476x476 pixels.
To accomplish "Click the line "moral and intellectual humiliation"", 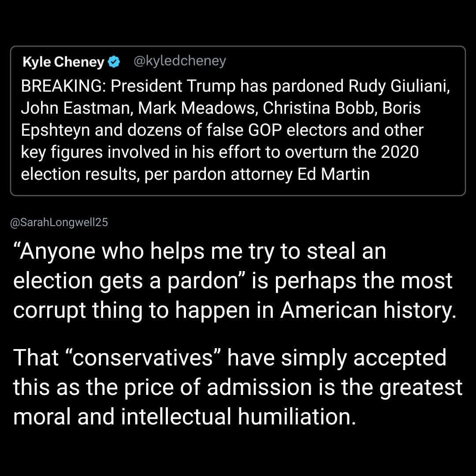I will click(184, 417).
